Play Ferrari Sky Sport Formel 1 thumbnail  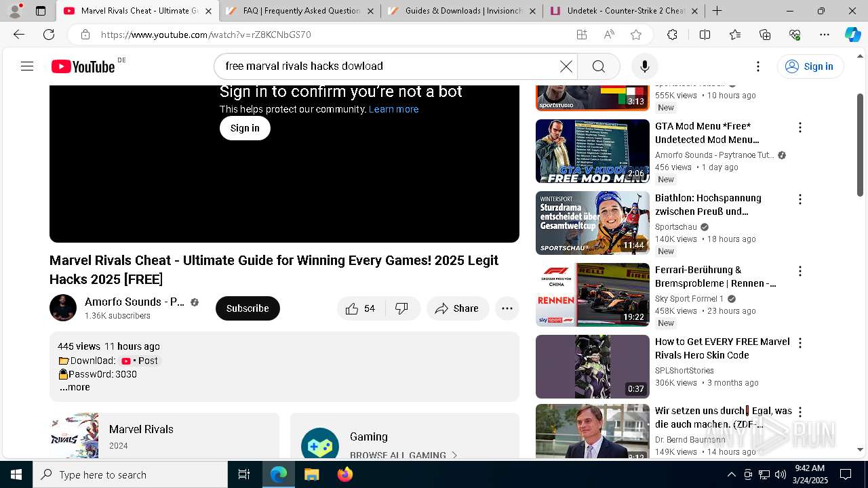click(x=593, y=295)
